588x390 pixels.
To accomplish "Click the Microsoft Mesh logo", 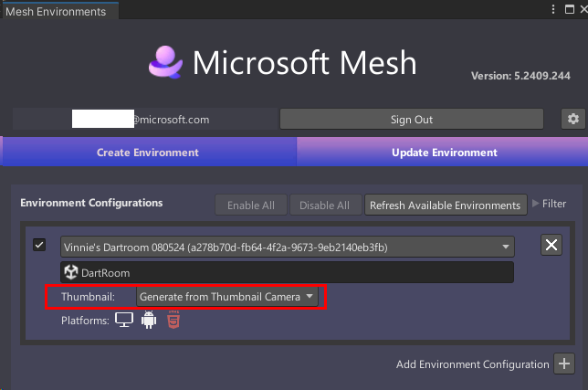I will pyautogui.click(x=165, y=62).
